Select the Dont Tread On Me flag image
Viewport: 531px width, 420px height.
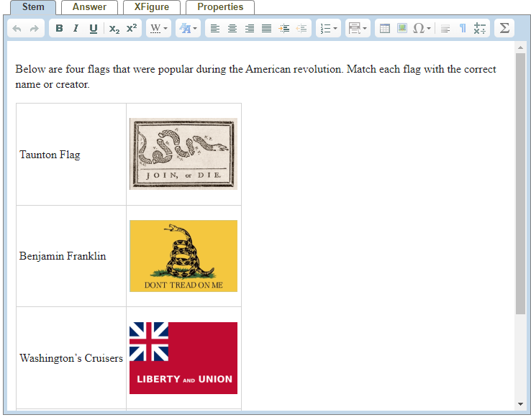(x=183, y=256)
